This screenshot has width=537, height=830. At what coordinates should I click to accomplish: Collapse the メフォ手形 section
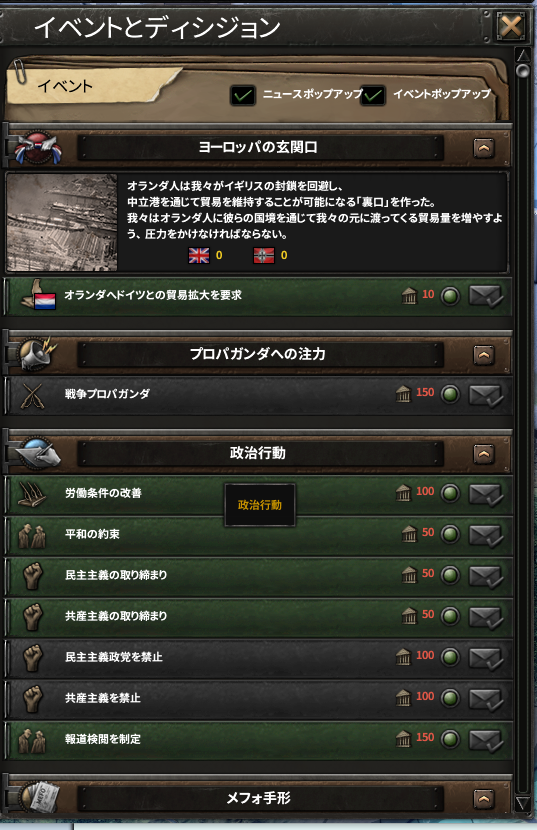tap(484, 799)
